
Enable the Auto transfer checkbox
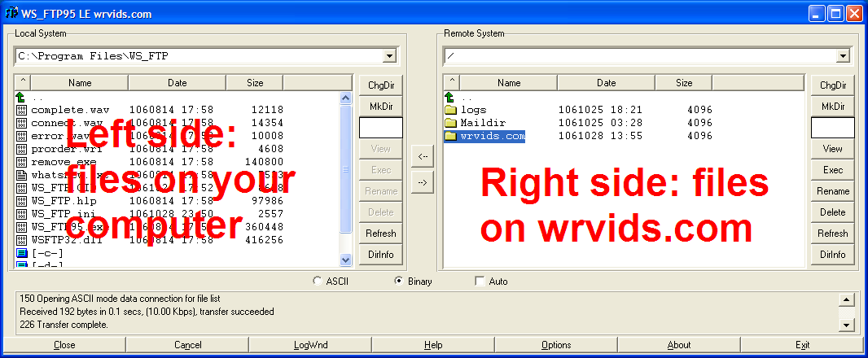click(480, 282)
